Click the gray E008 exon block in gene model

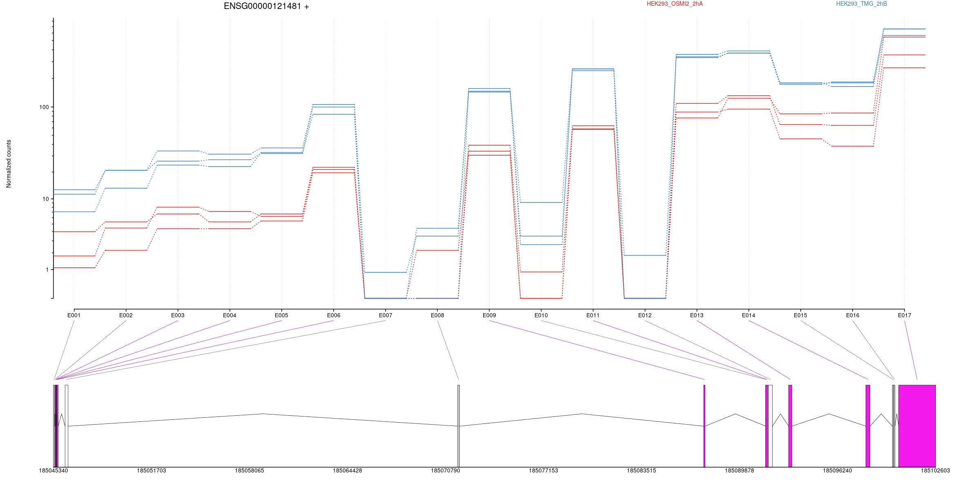pos(459,426)
